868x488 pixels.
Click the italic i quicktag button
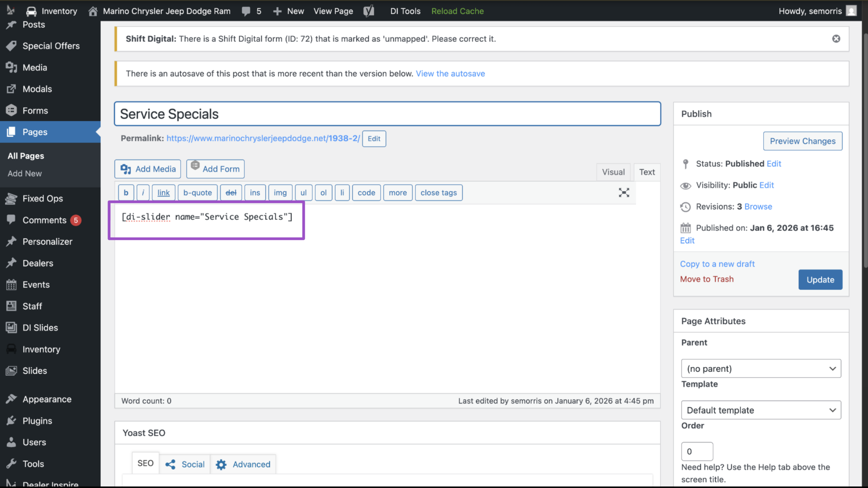point(143,192)
